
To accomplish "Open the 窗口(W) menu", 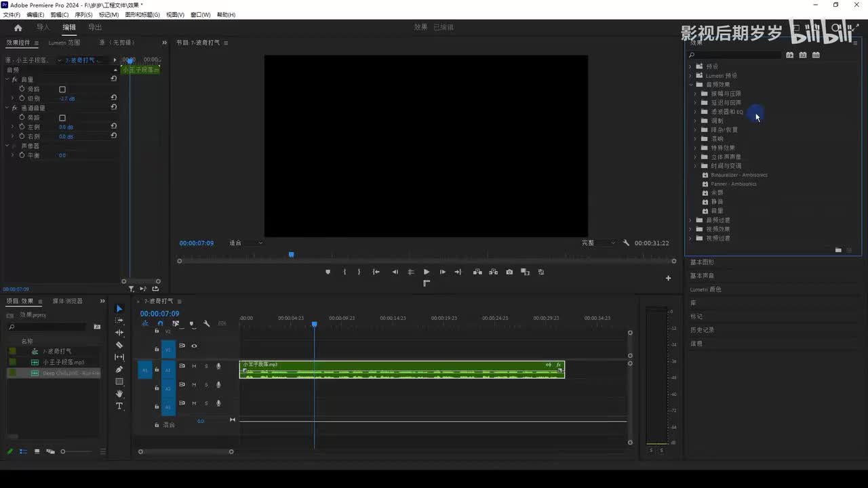I will click(200, 15).
